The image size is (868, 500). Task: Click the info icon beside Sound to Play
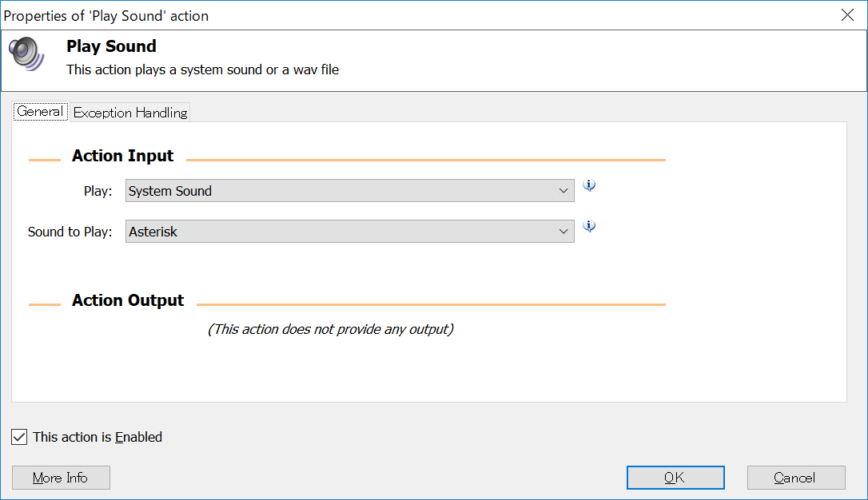[589, 226]
